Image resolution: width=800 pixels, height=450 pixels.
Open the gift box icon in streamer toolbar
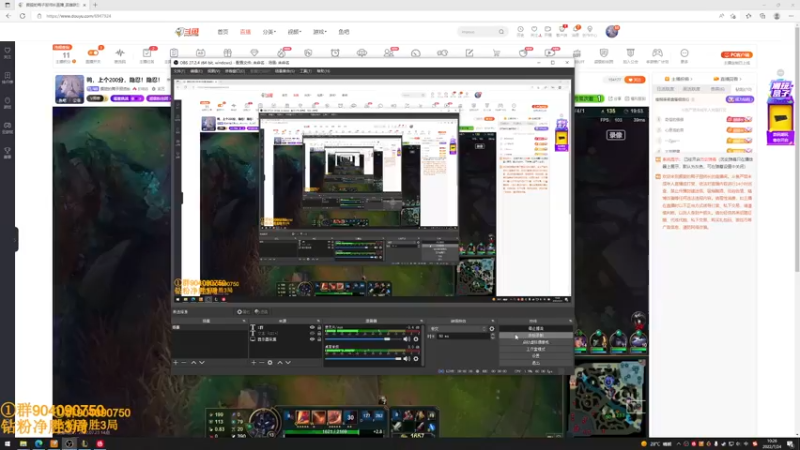[x=228, y=53]
